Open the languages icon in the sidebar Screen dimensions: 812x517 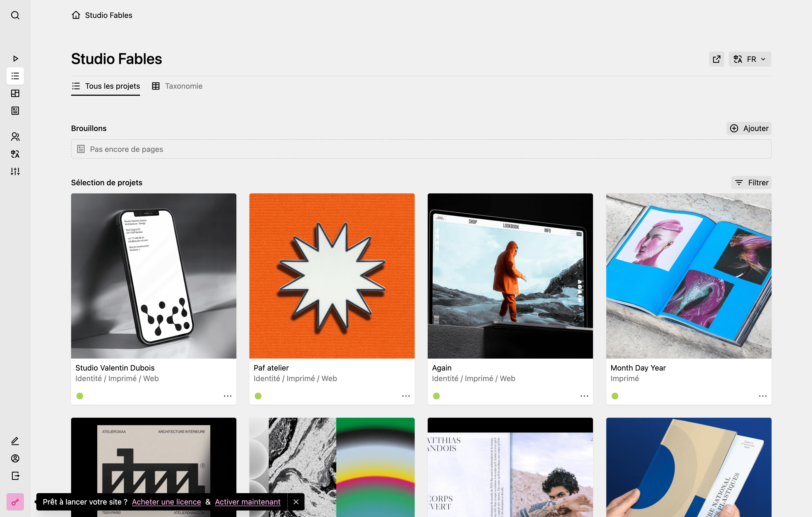15,154
